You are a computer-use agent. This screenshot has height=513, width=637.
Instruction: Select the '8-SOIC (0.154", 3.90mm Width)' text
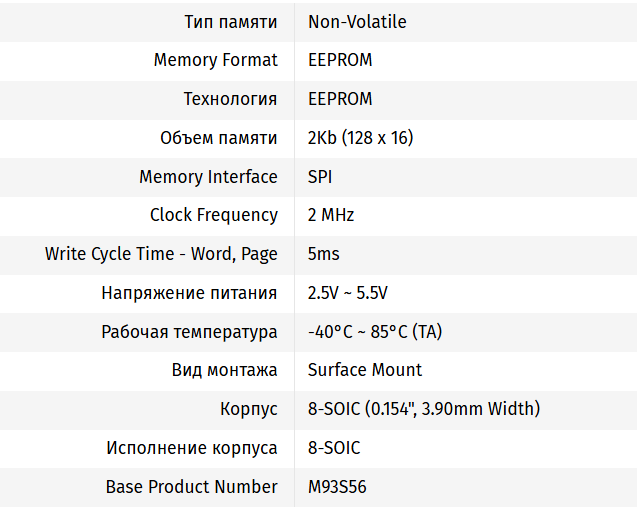click(424, 409)
